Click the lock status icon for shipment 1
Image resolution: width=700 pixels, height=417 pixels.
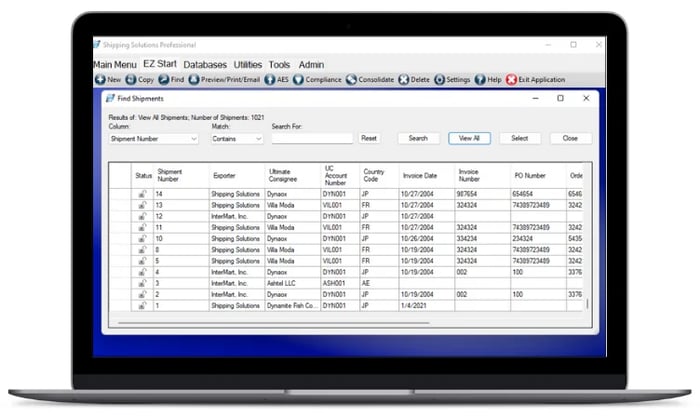142,305
